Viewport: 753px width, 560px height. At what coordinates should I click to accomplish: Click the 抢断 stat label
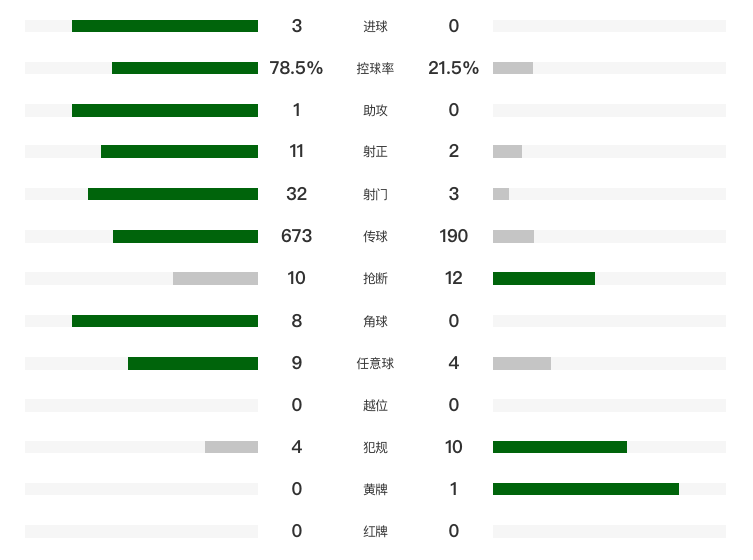(x=376, y=279)
